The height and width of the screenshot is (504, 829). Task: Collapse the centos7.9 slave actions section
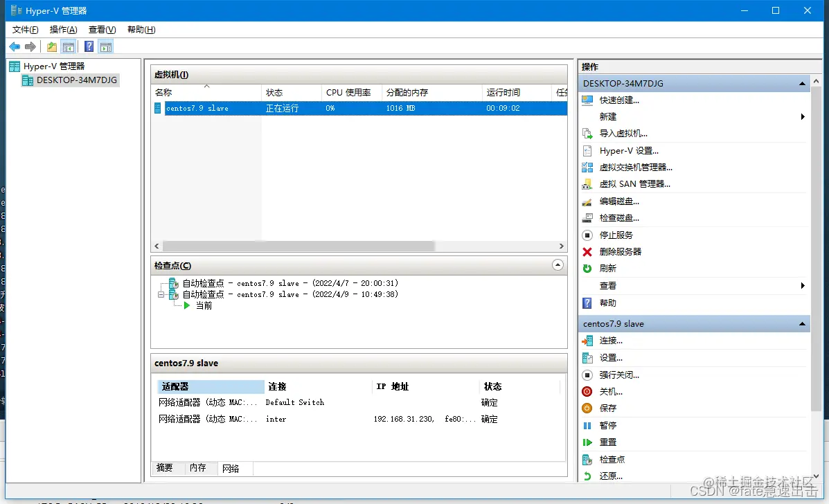pyautogui.click(x=802, y=324)
